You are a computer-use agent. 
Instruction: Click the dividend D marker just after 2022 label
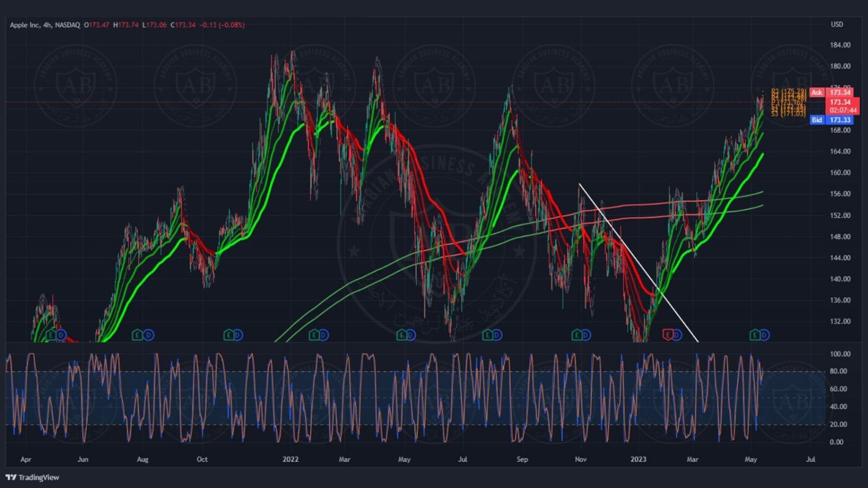click(323, 335)
